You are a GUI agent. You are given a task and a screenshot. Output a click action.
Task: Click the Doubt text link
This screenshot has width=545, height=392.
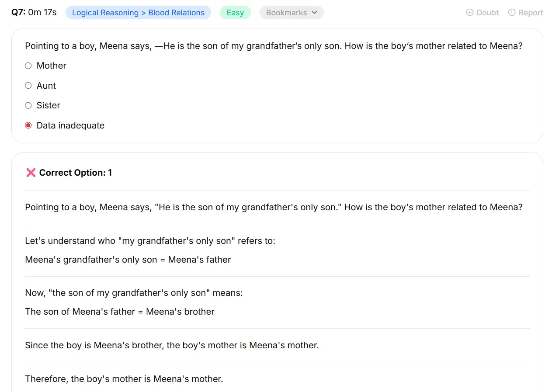(488, 13)
